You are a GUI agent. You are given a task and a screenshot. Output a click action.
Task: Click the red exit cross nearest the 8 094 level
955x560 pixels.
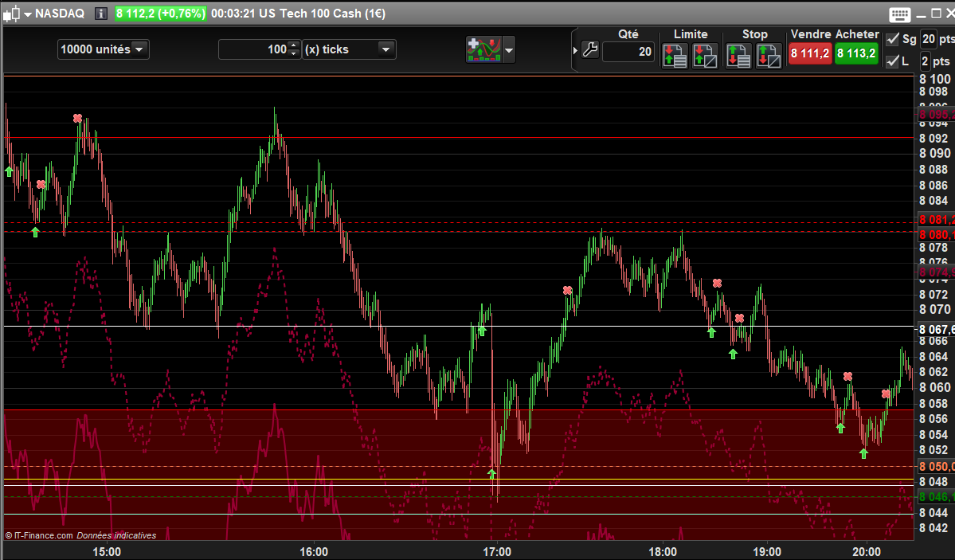(77, 118)
